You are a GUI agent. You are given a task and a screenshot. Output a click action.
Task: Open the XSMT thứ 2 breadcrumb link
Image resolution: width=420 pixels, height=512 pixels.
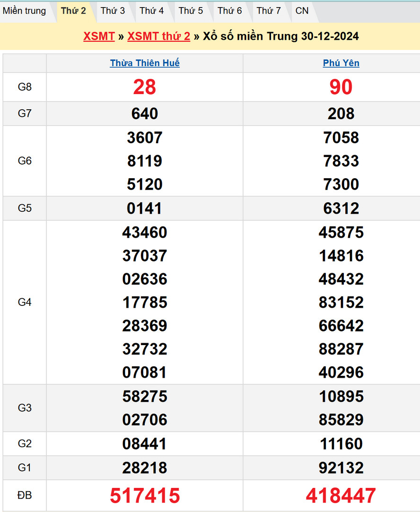(x=159, y=36)
